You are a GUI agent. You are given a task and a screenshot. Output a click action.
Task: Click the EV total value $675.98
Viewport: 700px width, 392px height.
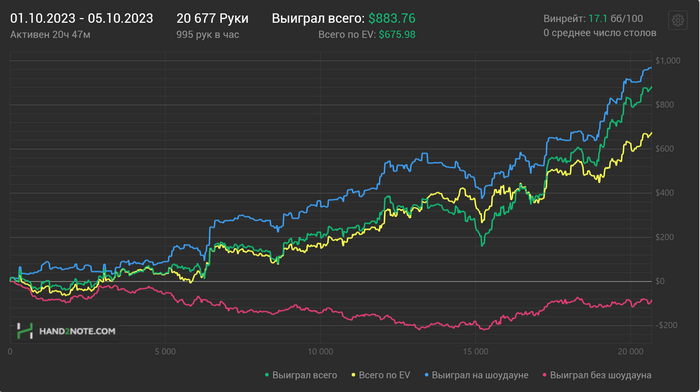click(x=397, y=34)
